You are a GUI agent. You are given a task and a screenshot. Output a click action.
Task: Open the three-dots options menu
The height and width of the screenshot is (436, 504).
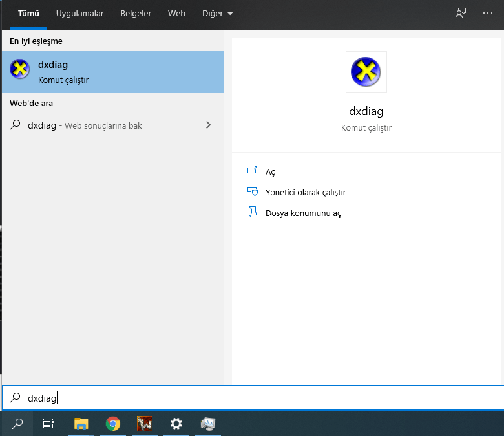pos(488,13)
